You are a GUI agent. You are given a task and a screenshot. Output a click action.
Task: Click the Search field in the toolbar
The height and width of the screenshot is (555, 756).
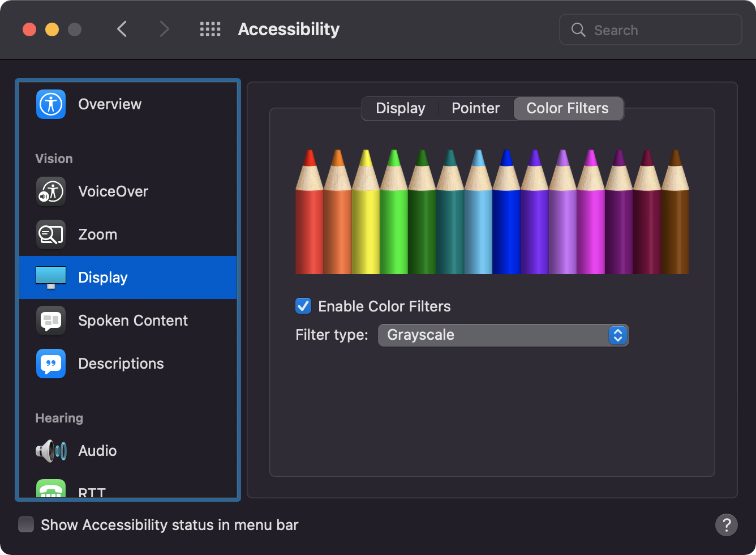(651, 30)
